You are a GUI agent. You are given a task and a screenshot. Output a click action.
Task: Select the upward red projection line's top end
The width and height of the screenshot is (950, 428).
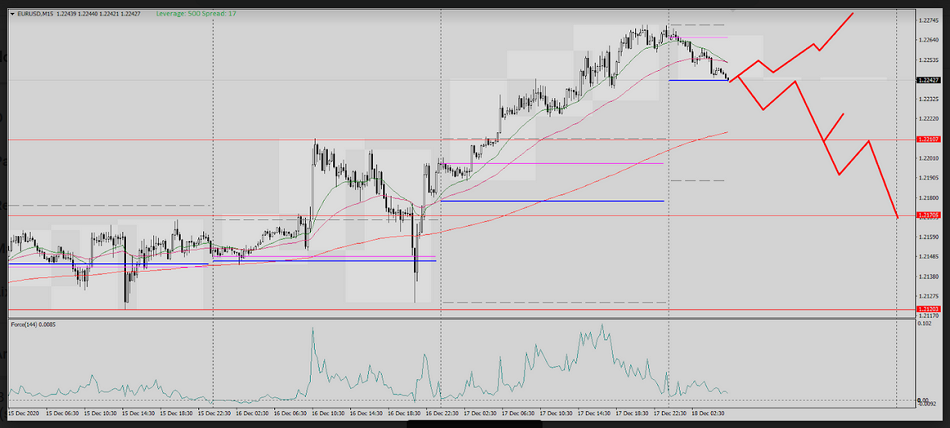(x=853, y=14)
